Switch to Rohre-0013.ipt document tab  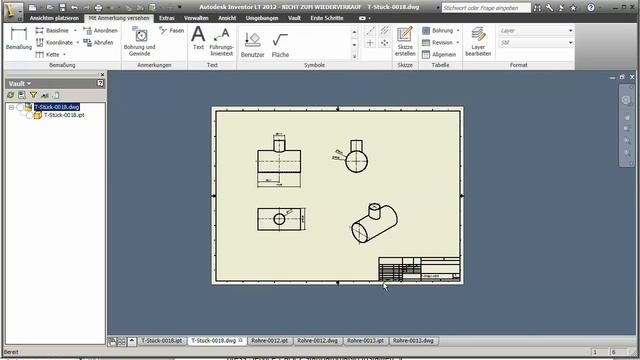click(365, 341)
